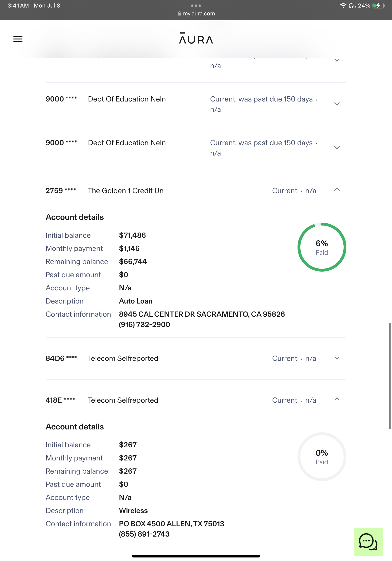The width and height of the screenshot is (392, 561).
Task: Click 418E row 'Telecom Selfreported' name
Action: coord(123,400)
